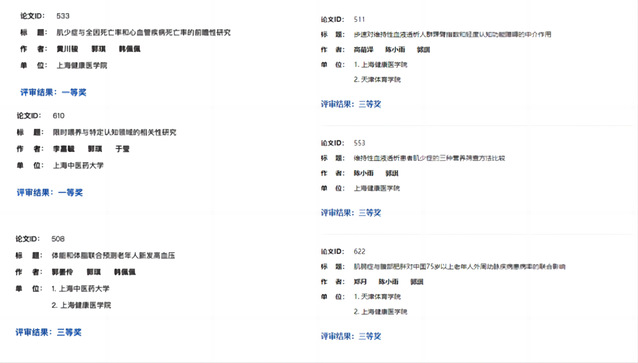
Task: Select '2. 天津体育学院' under paper 511
Action: tap(377, 79)
